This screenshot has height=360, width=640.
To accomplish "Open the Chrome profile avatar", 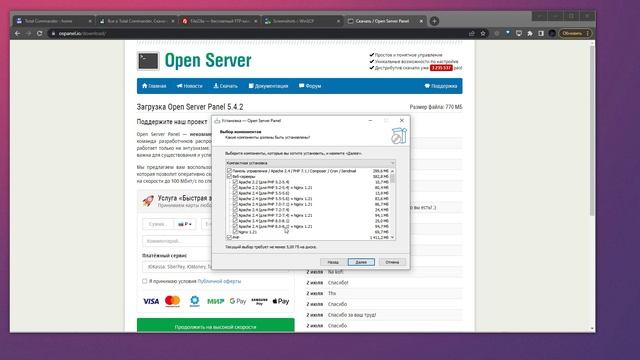I will point(552,33).
